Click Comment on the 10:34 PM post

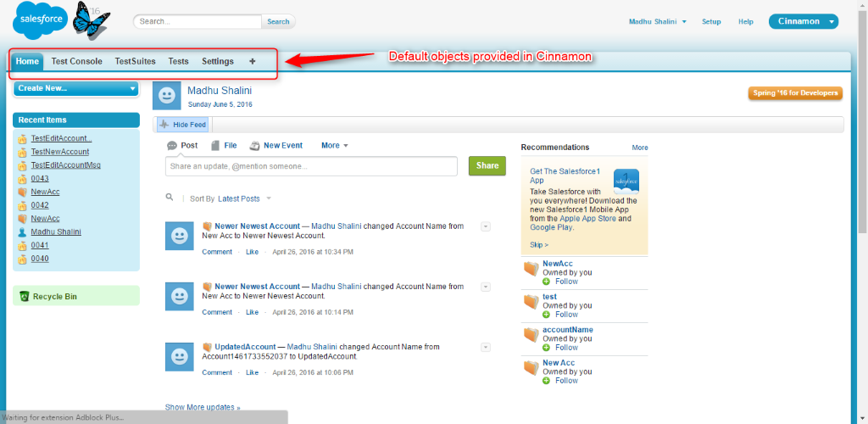tap(217, 252)
